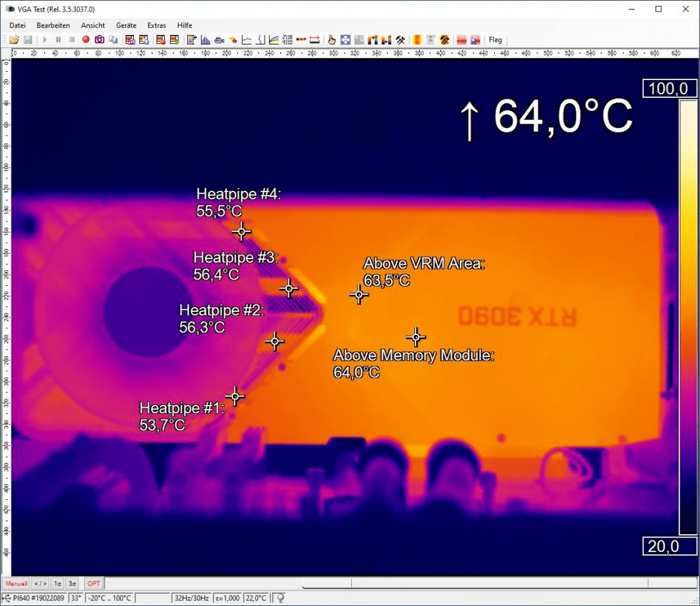The width and height of the screenshot is (700, 606).
Task: Click the Heatpipe #2 measurement crosshair
Action: (x=275, y=341)
